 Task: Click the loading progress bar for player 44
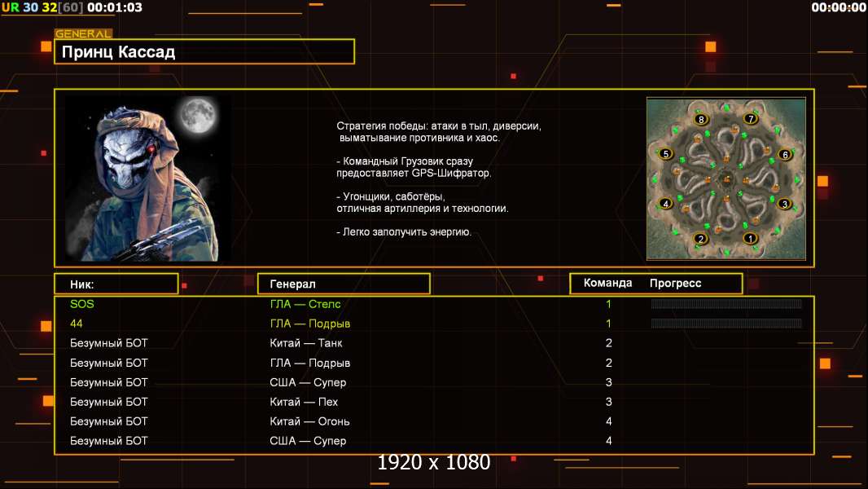[x=726, y=323]
